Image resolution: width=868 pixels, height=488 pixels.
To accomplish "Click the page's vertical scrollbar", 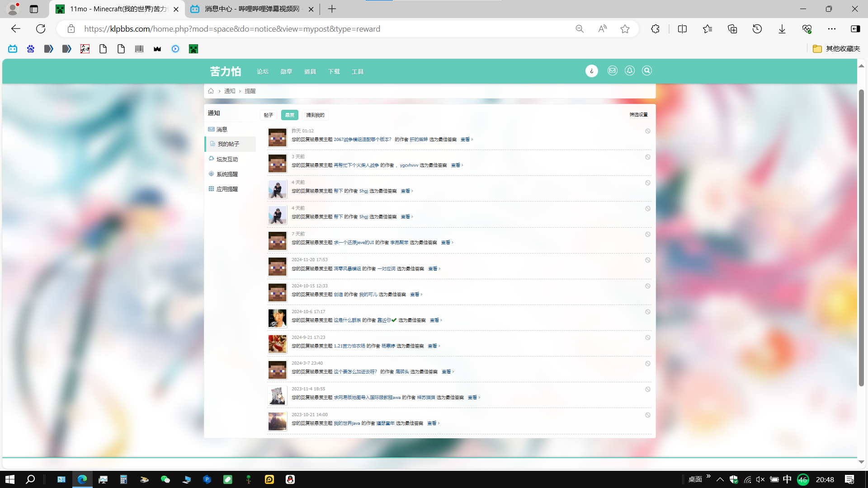I will pos(861,237).
